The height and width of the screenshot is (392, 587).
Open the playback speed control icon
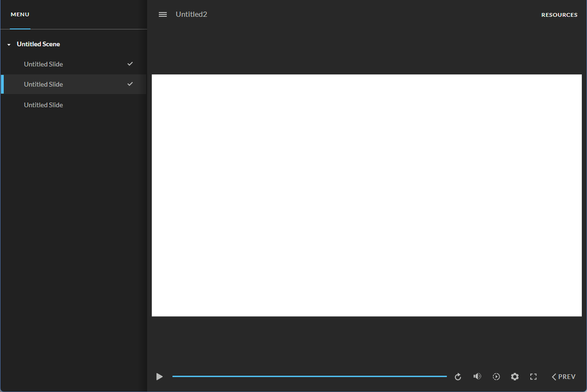click(496, 377)
